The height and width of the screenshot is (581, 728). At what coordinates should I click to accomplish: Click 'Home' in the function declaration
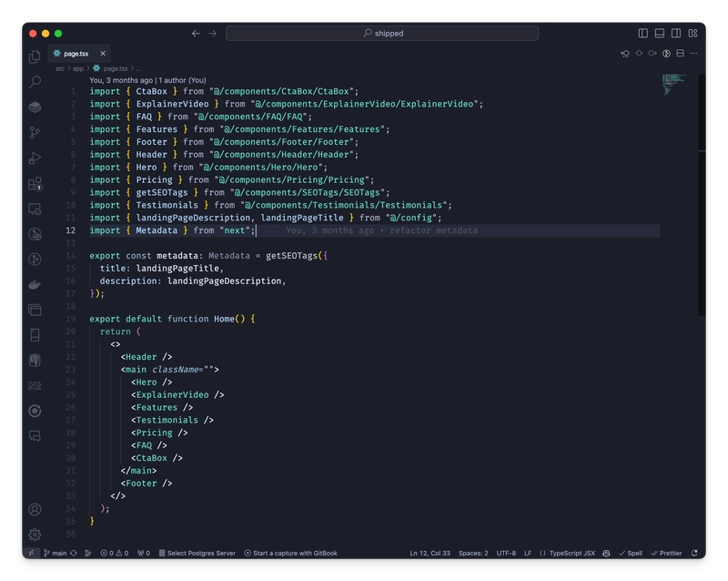[224, 319]
